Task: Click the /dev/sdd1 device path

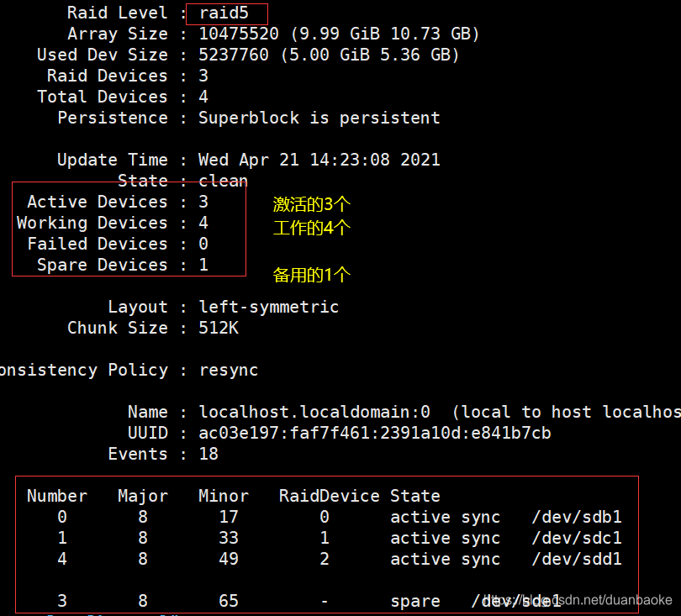Action: [577, 559]
